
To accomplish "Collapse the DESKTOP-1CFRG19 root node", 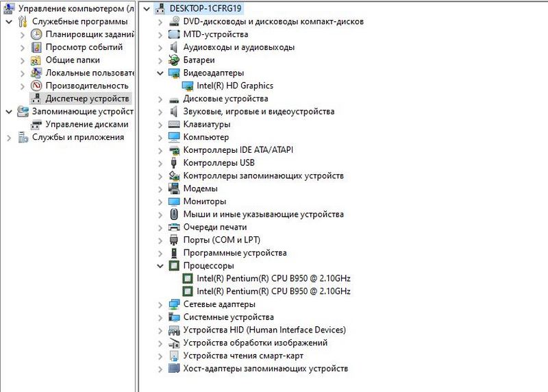I will [147, 8].
